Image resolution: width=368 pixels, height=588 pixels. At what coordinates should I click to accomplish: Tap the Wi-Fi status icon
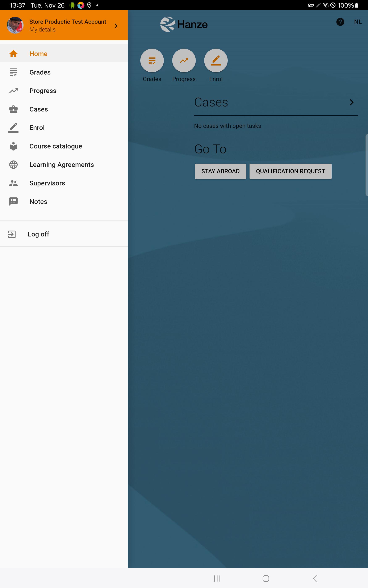(x=326, y=5)
